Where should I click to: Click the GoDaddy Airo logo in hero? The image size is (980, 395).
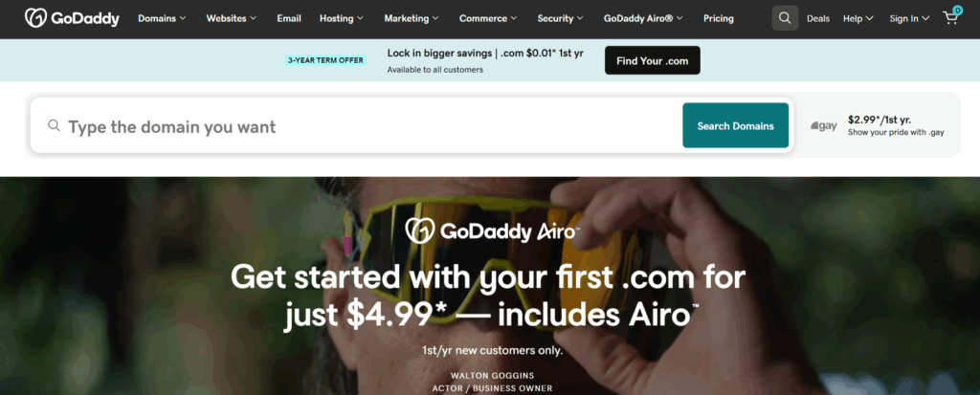493,230
